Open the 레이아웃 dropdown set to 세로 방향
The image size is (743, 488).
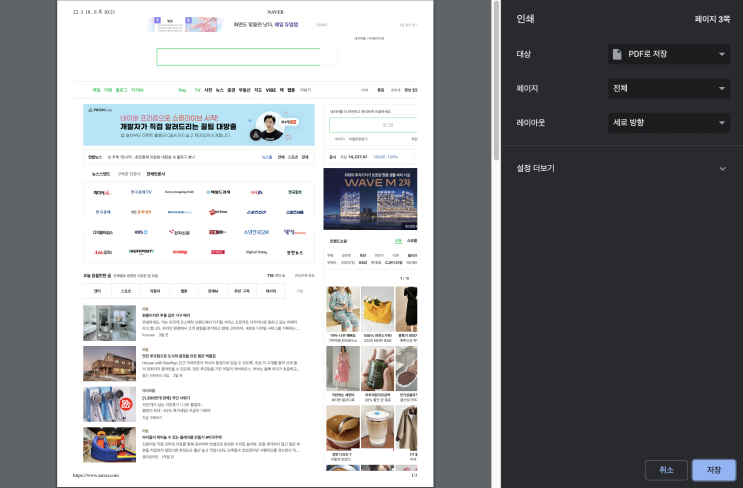pos(669,122)
